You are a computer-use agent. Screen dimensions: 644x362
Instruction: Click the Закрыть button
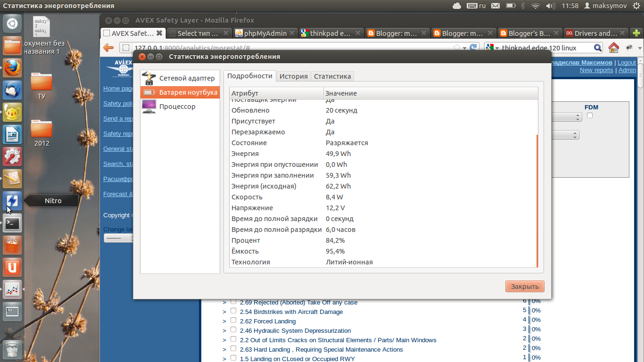[x=525, y=287]
